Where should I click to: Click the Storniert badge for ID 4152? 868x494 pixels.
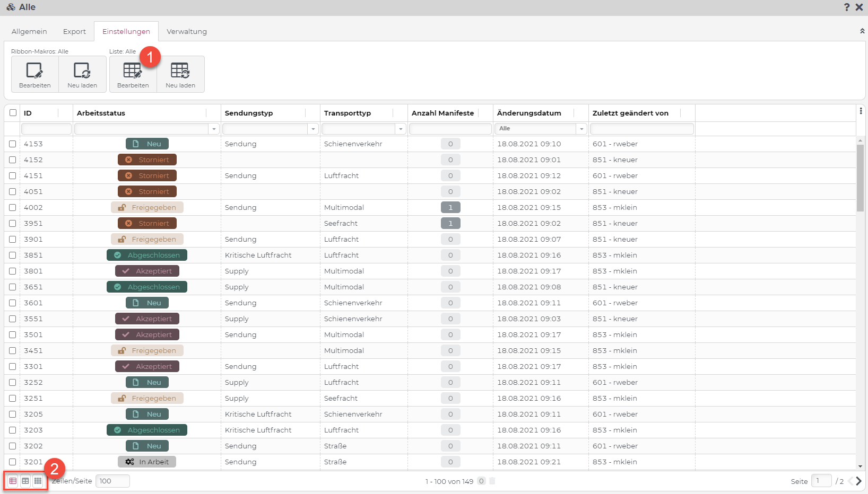[147, 160]
